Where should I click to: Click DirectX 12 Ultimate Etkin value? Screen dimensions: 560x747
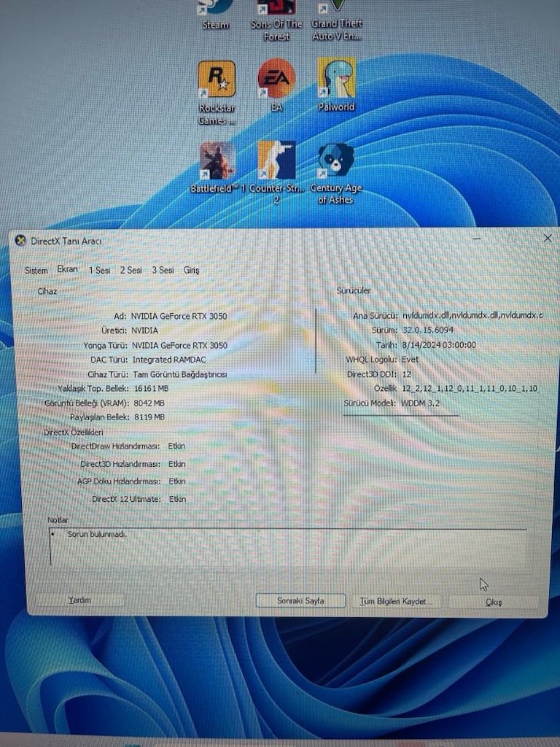(178, 499)
